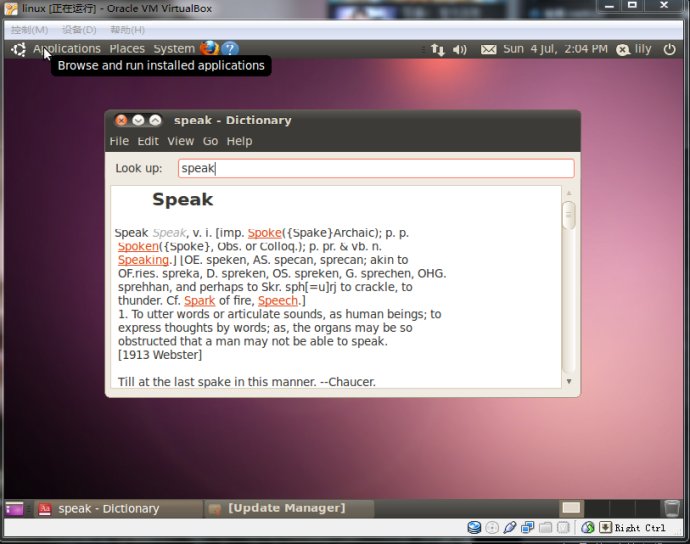Image resolution: width=690 pixels, height=544 pixels.
Task: Open the Dictionary View menu
Action: 180,141
